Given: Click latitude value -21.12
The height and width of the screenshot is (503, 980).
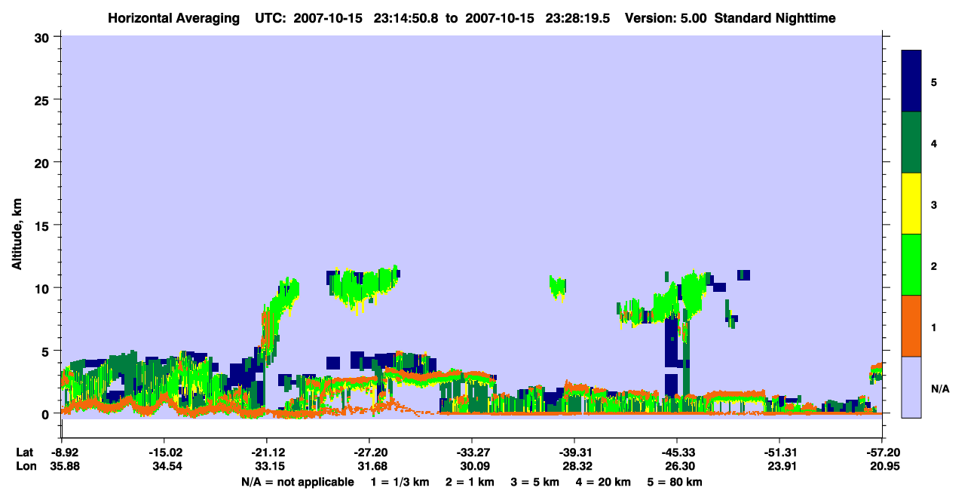Looking at the screenshot, I should [x=266, y=452].
